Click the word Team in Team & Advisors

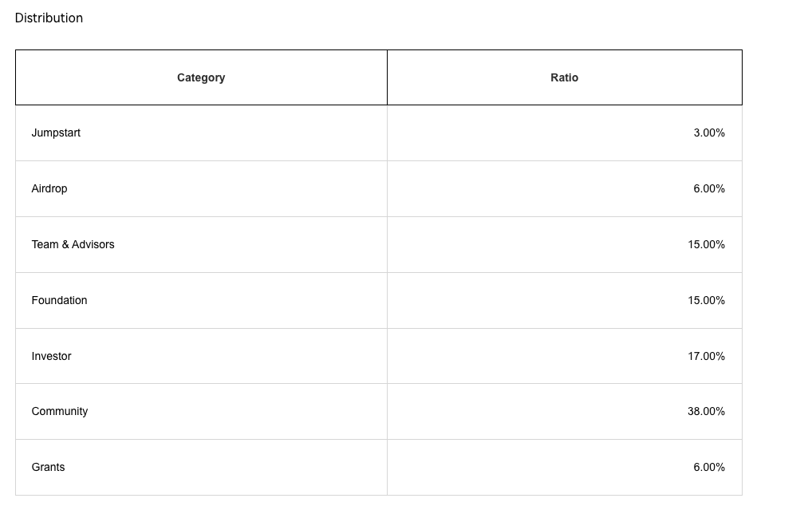pyautogui.click(x=45, y=244)
